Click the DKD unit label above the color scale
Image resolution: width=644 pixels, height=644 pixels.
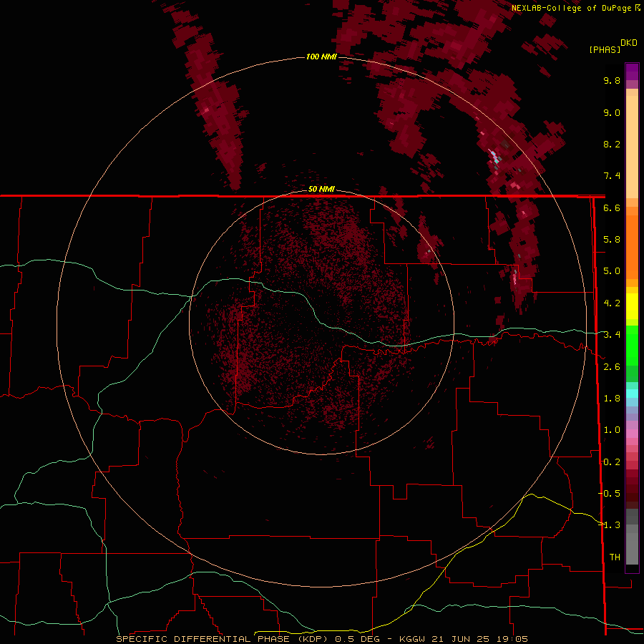[x=629, y=43]
